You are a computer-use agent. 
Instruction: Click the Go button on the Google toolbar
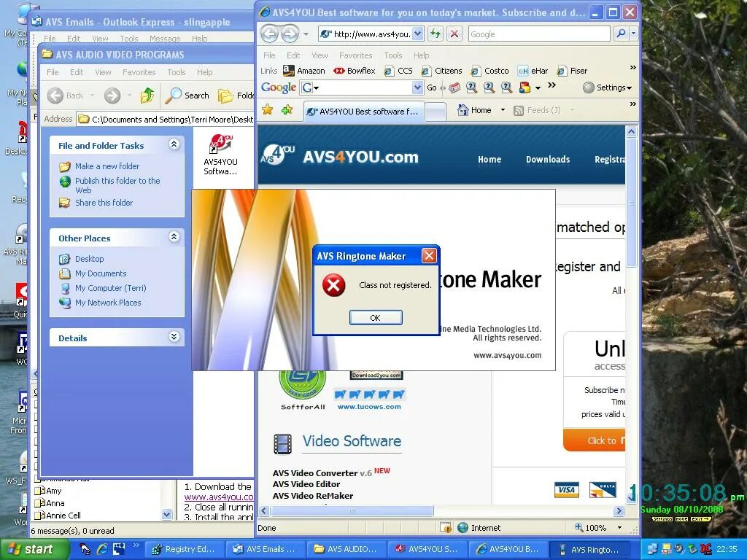432,87
